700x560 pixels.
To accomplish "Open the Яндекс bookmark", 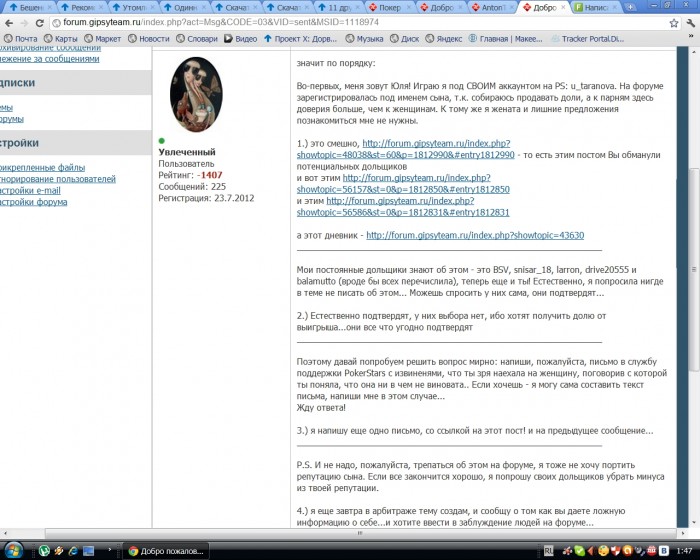I will click(x=443, y=39).
